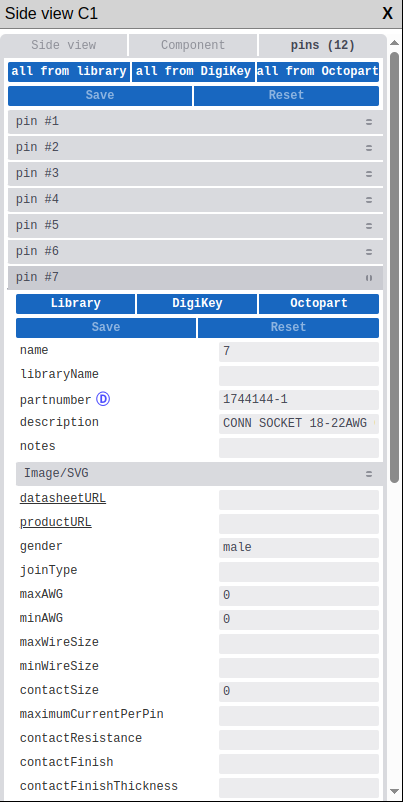
Task: Open the Component tab
Action: click(193, 45)
